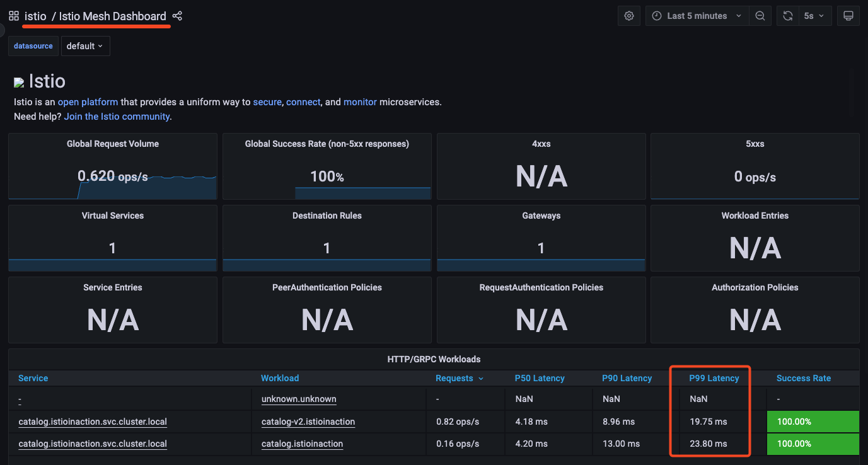Viewport: 868px width, 465px height.
Task: Follow the 'secure' link
Action: (x=267, y=101)
